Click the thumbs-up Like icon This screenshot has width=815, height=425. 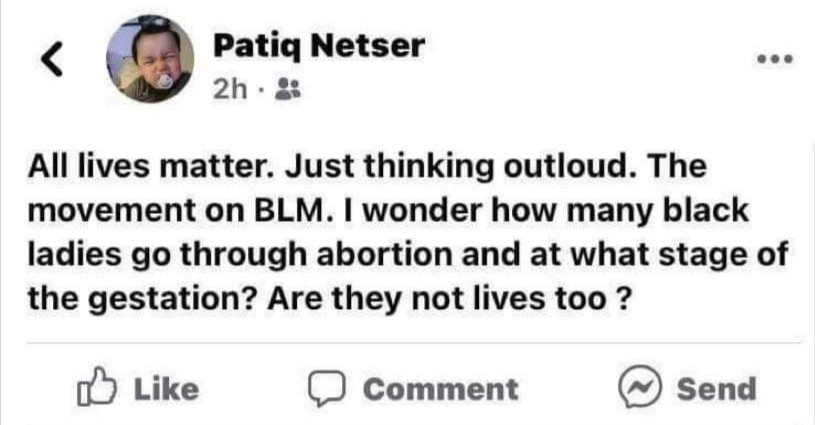(x=97, y=387)
